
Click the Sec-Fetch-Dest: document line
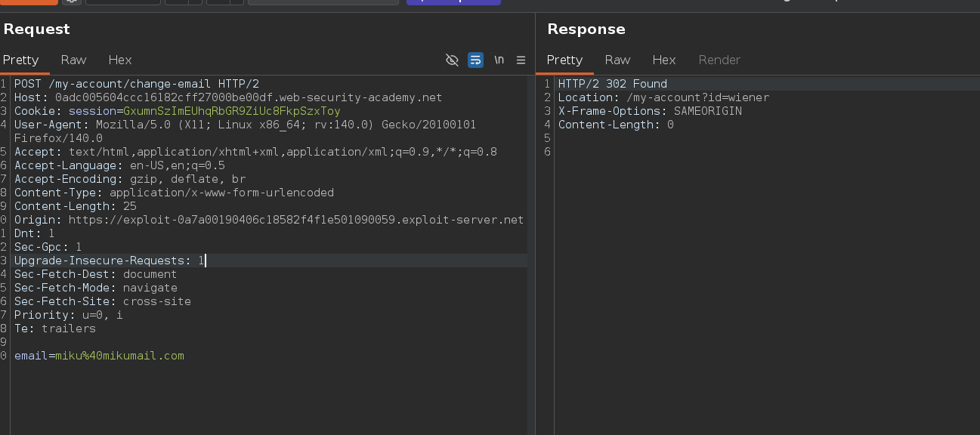(95, 274)
